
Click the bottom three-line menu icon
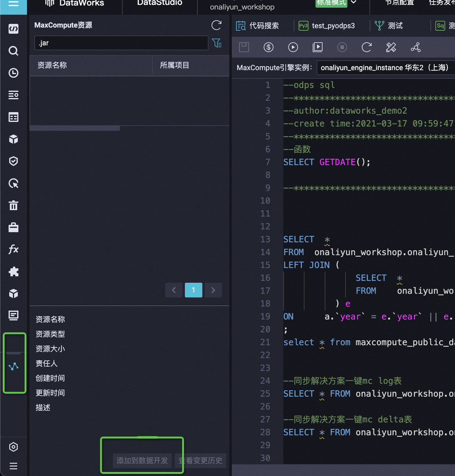coord(13,466)
